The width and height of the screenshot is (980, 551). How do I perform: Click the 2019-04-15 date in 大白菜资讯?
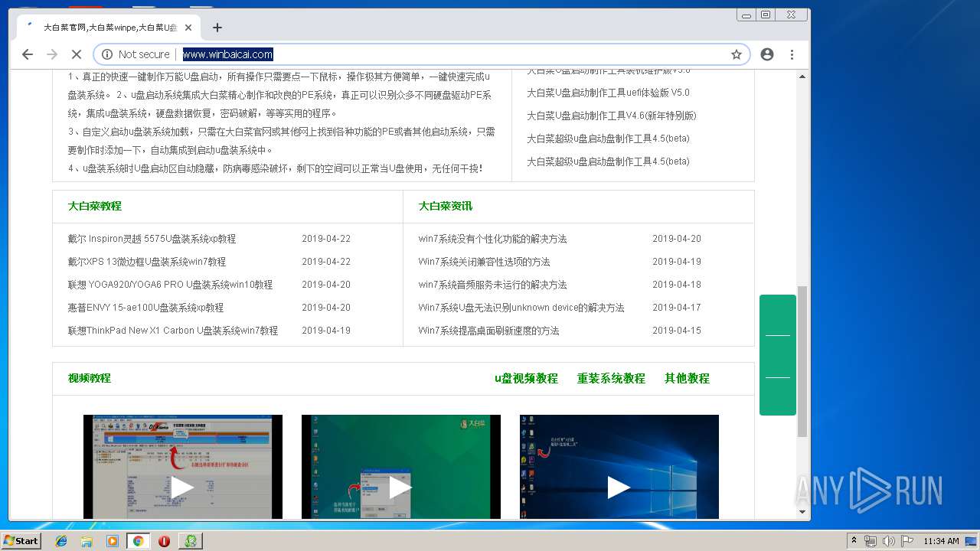677,331
